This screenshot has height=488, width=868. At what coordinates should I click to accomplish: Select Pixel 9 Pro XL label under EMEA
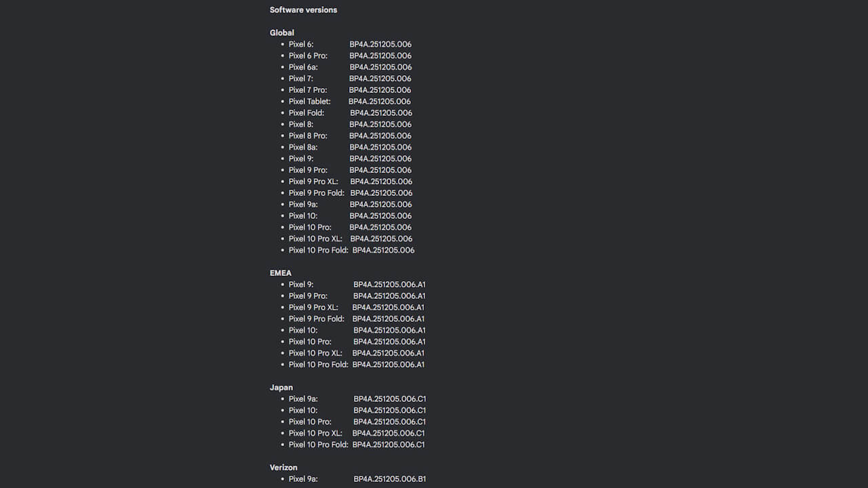(x=313, y=308)
